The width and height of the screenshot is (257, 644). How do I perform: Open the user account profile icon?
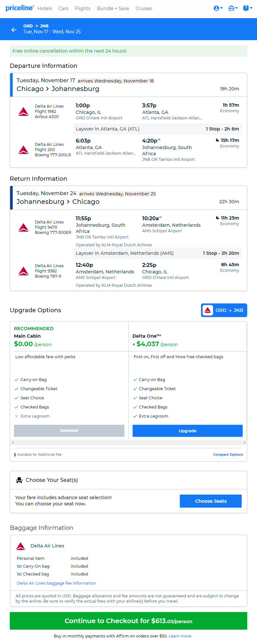coord(218,8)
